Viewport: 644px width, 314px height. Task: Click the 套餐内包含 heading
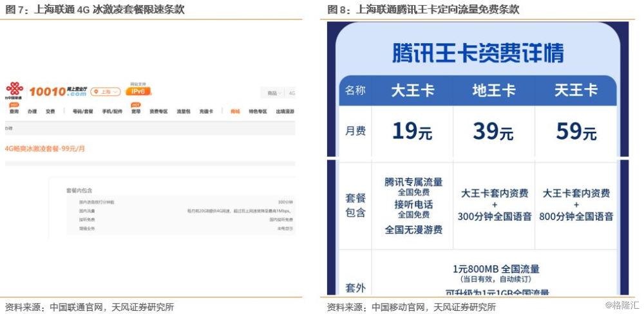[x=79, y=190]
